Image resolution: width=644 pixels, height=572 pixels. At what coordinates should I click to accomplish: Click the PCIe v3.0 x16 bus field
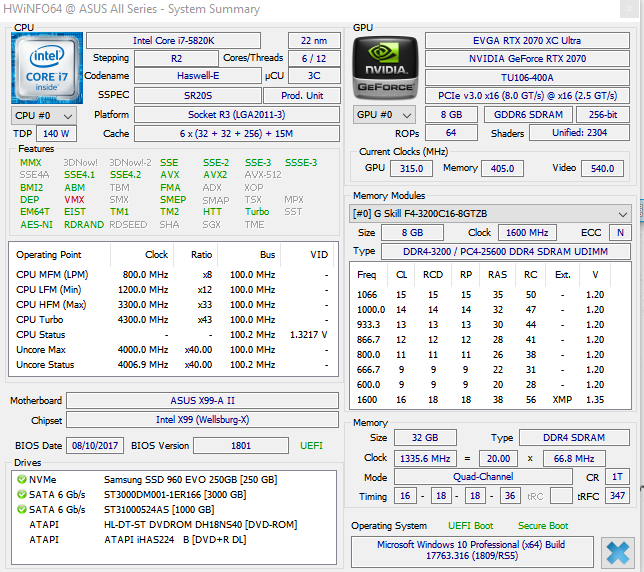527,96
